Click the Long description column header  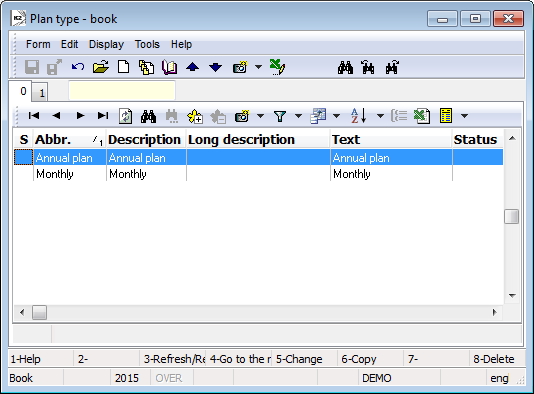coord(258,140)
